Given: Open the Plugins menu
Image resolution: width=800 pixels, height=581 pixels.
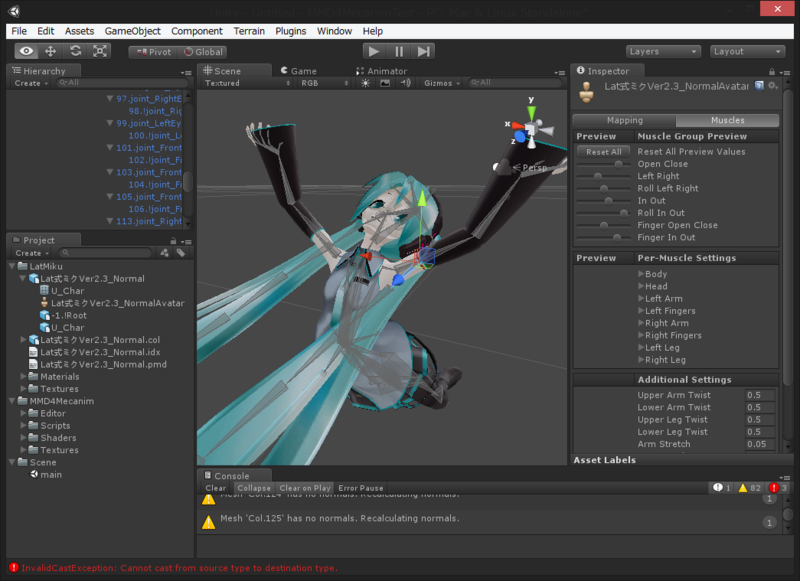Looking at the screenshot, I should [291, 31].
